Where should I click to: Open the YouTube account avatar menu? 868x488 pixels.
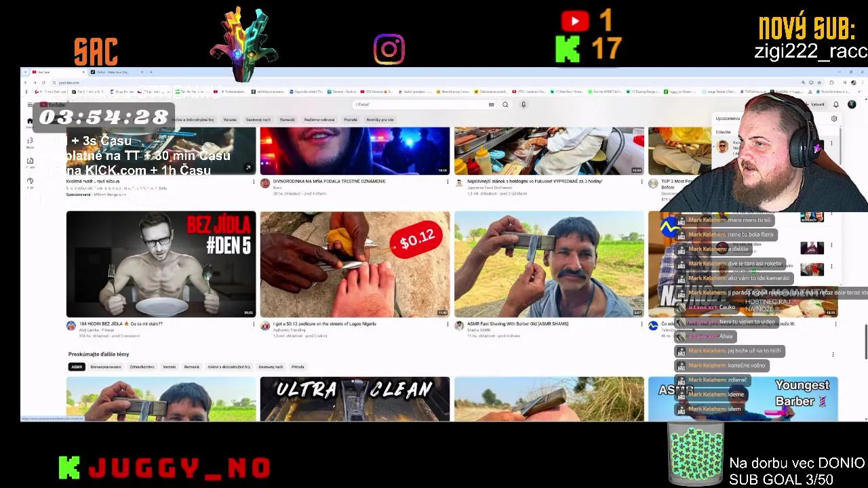[x=852, y=104]
